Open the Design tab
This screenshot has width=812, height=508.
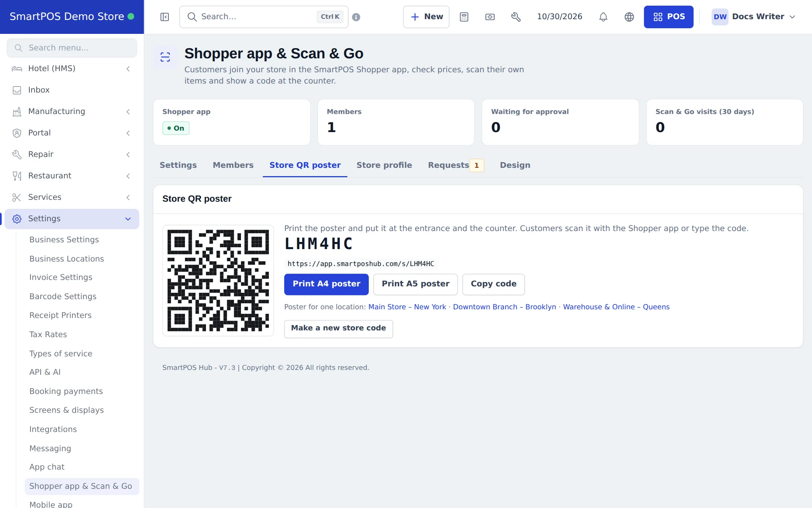pyautogui.click(x=515, y=165)
